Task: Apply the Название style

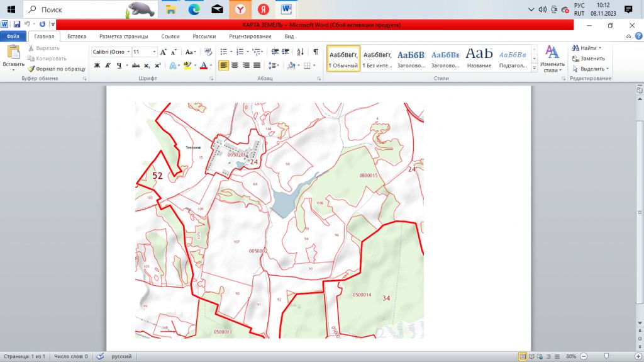Action: (x=479, y=59)
